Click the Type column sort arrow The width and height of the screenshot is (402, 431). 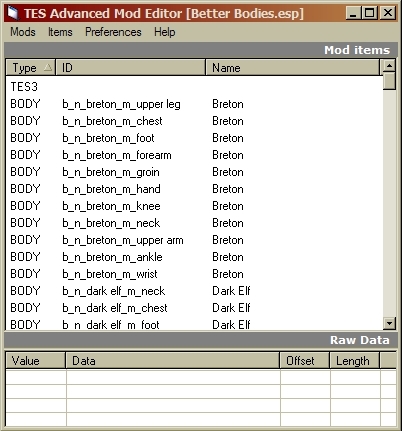48,68
